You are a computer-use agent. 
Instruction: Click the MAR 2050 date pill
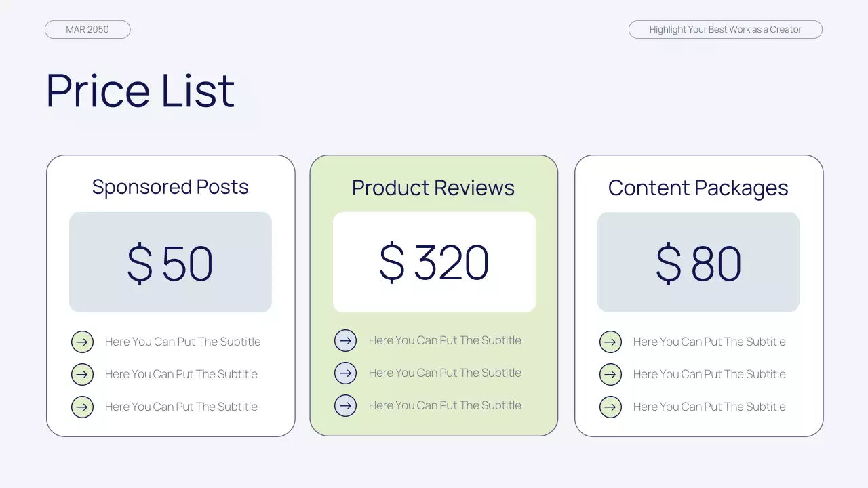tap(87, 29)
